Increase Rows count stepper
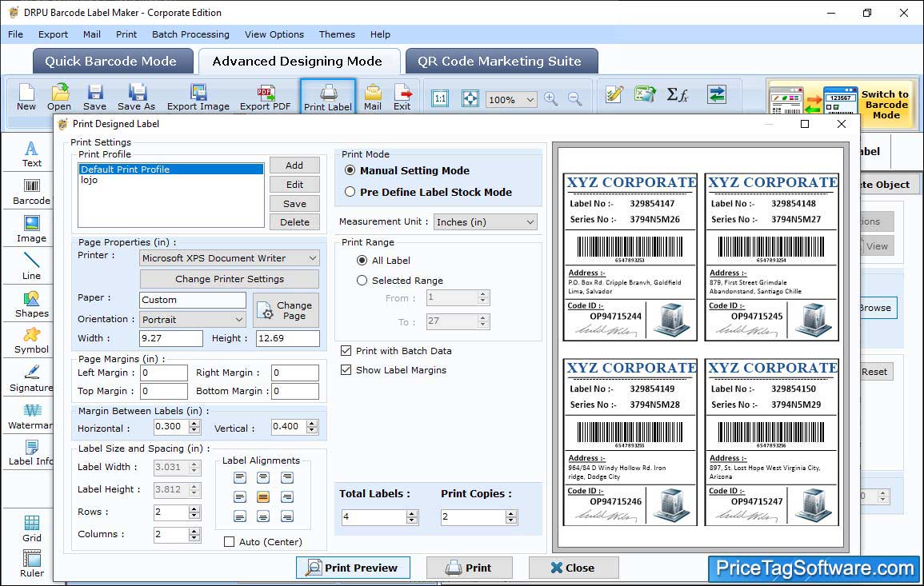The image size is (924, 586). pos(194,508)
